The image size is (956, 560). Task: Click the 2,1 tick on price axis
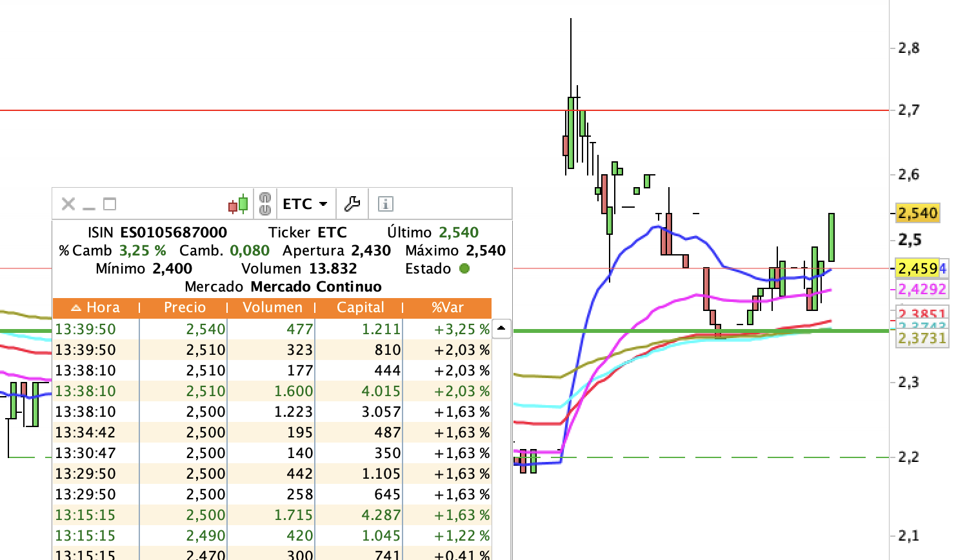tap(909, 535)
